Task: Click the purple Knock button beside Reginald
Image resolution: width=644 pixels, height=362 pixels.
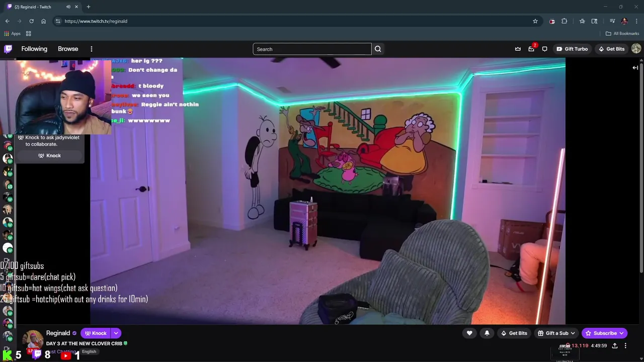Action: click(96, 333)
